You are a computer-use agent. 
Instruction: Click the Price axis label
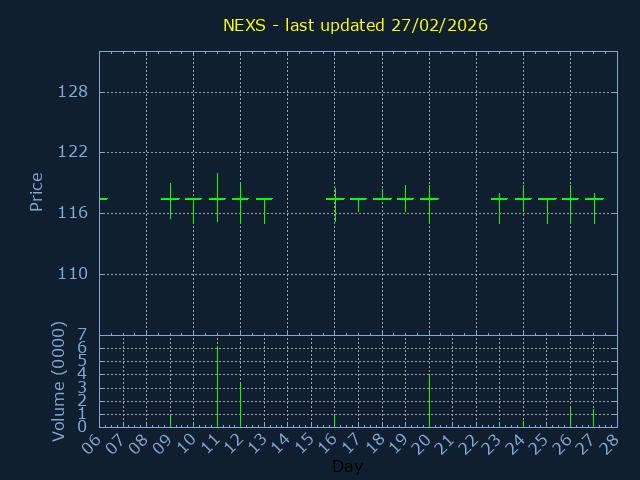point(37,192)
